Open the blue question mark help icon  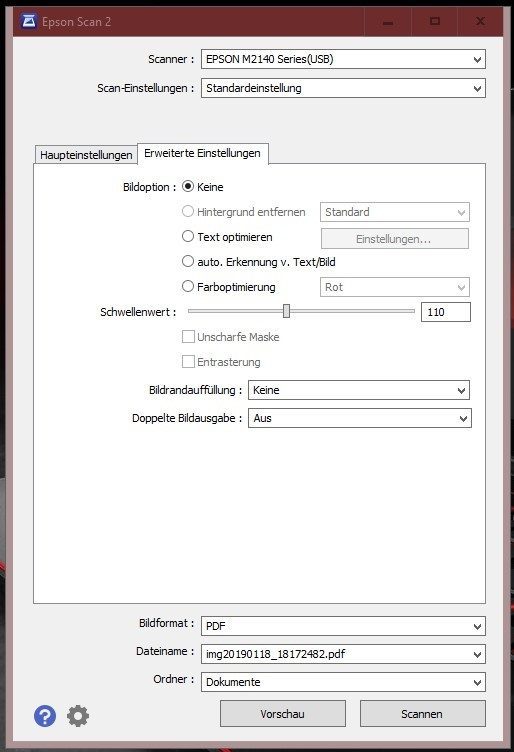(x=45, y=716)
